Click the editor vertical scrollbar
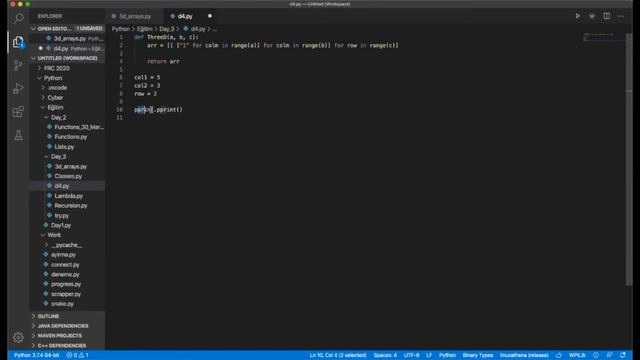 pos(629,159)
